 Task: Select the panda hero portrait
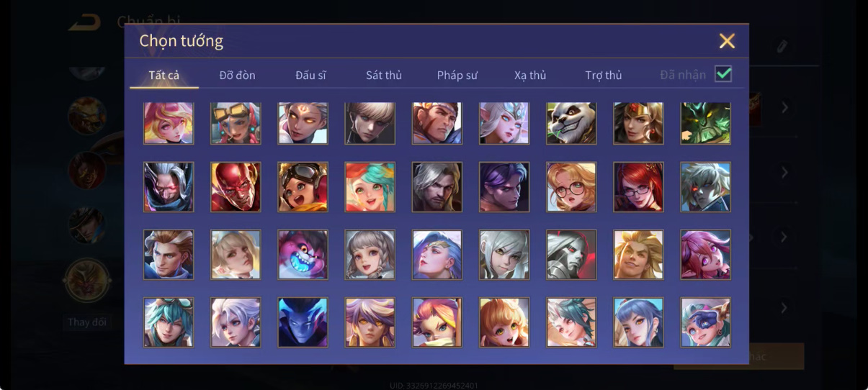point(571,122)
